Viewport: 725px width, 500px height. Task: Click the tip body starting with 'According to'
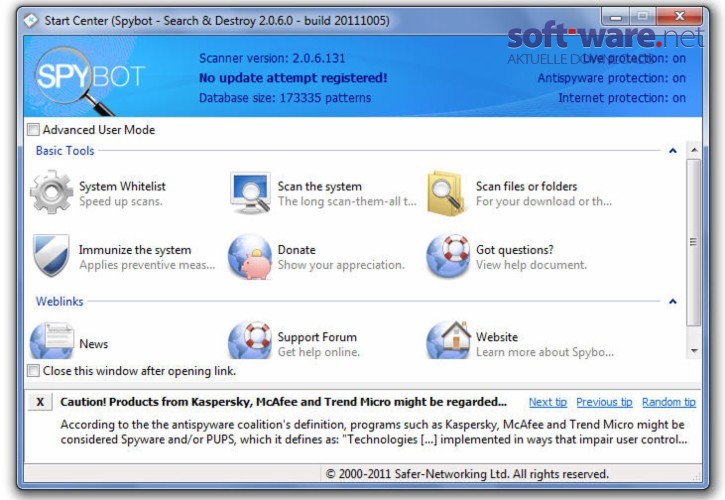(374, 432)
